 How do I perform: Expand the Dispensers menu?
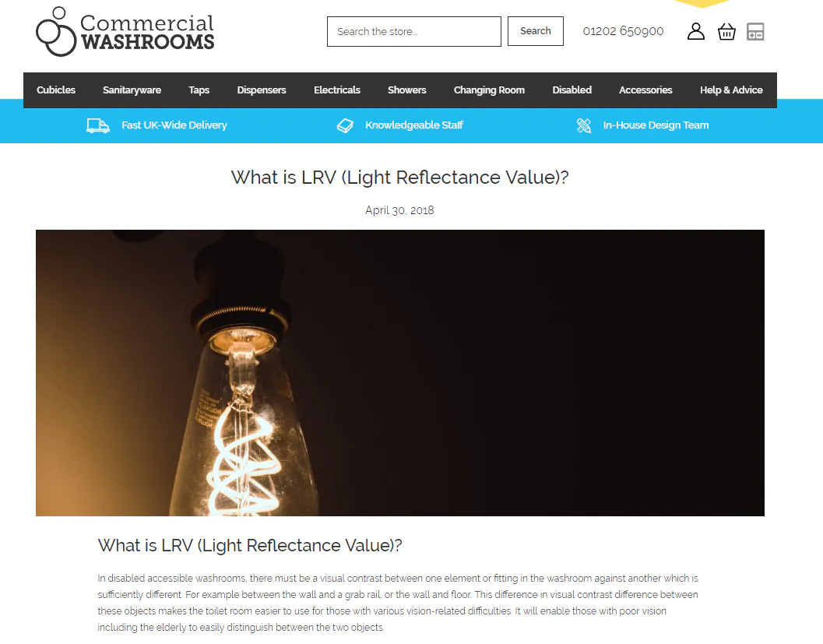point(262,90)
